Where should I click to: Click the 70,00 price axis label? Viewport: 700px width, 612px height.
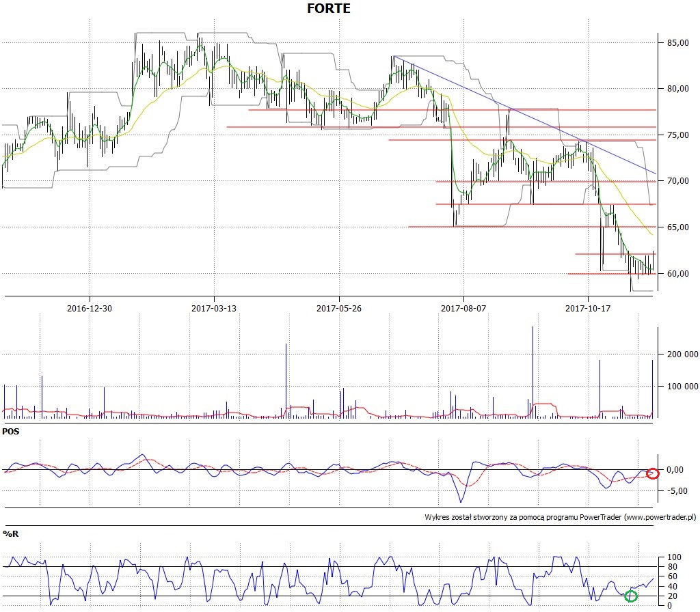678,181
